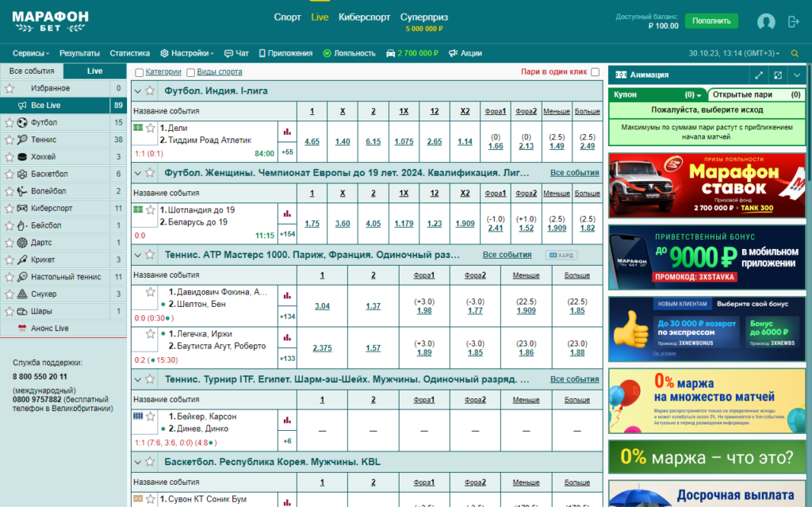The width and height of the screenshot is (812, 507).
Task: Toggle favorite star for Крикет sport
Action: pos(9,259)
